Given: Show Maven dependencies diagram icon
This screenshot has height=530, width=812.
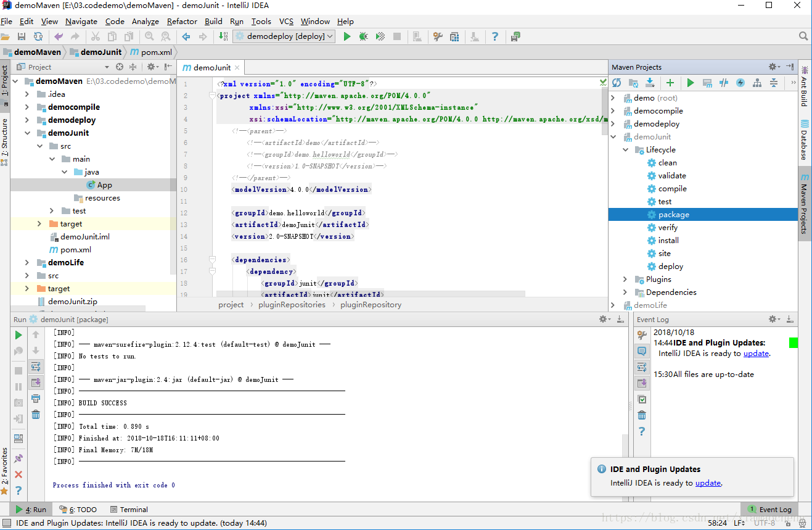Looking at the screenshot, I should tap(757, 83).
